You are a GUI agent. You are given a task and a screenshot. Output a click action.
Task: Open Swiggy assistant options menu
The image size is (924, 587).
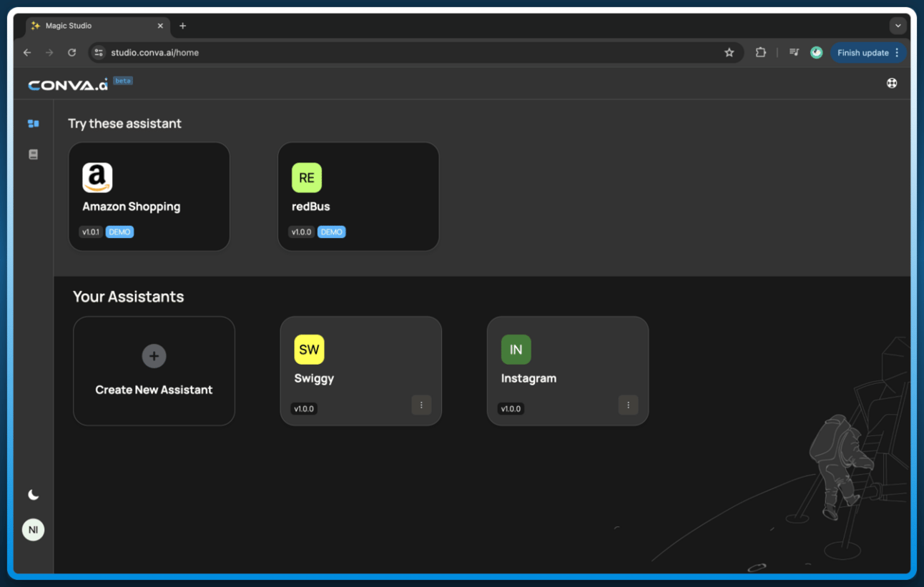point(421,405)
